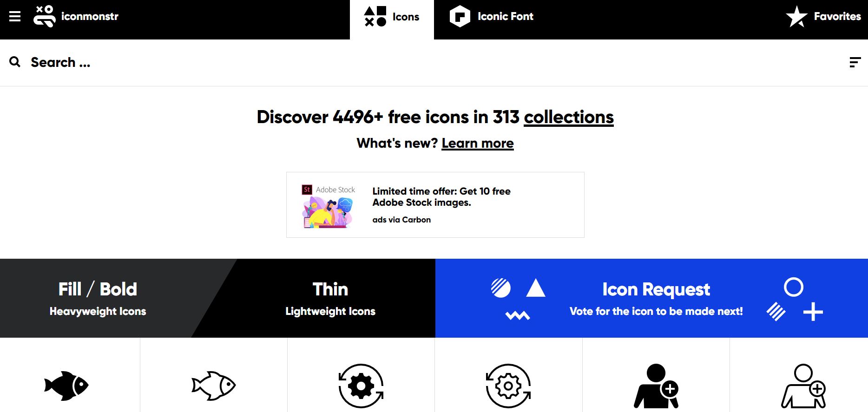The image size is (868, 412).
Task: Open the hamburger navigation menu
Action: (15, 16)
